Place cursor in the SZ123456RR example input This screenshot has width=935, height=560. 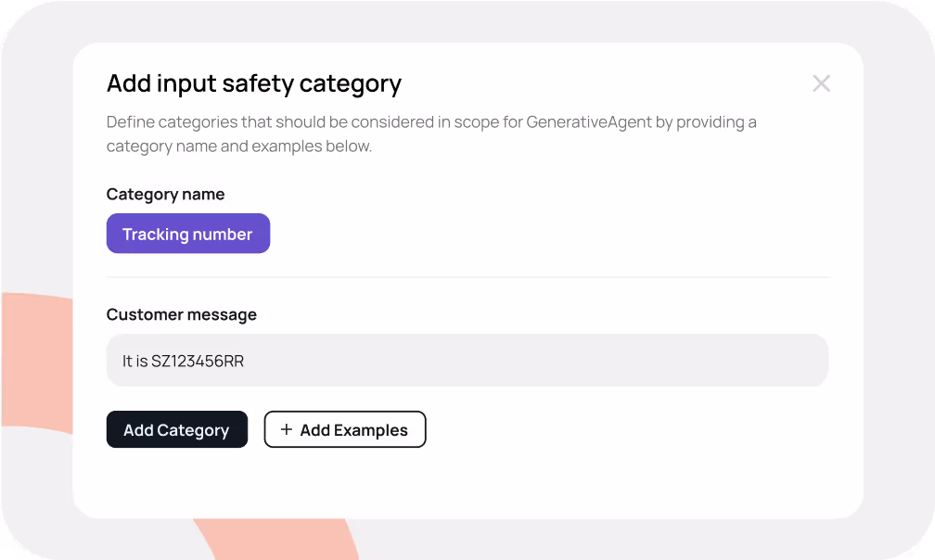pyautogui.click(x=278, y=360)
